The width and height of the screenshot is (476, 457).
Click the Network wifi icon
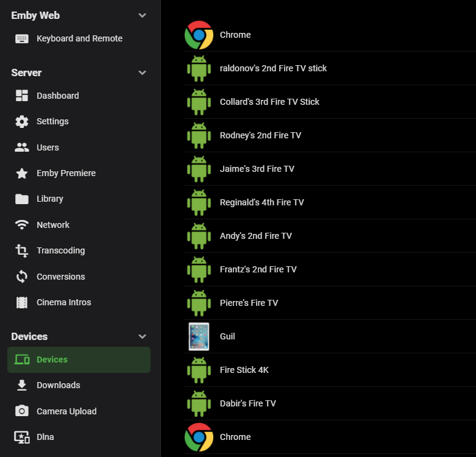tap(22, 225)
